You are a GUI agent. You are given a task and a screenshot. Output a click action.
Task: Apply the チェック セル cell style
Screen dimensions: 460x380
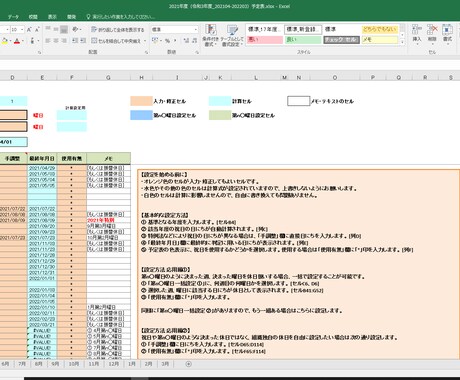[x=341, y=40]
